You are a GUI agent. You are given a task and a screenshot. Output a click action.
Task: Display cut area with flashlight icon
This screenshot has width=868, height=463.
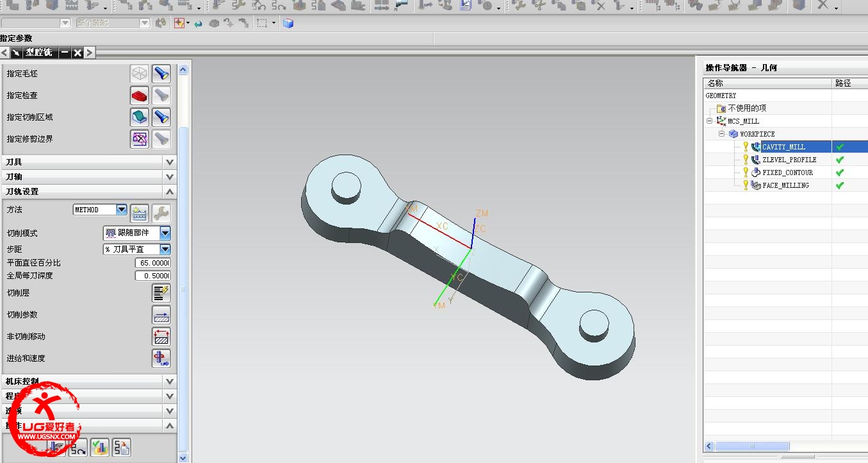pos(161,117)
